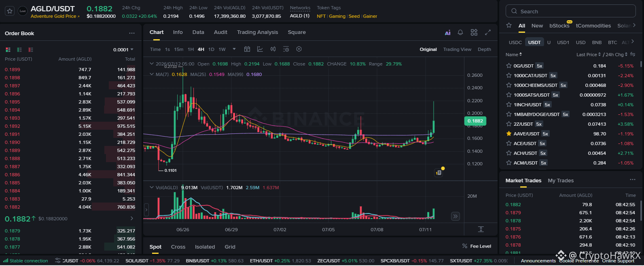Open the Grid trading tab

pyautogui.click(x=230, y=247)
